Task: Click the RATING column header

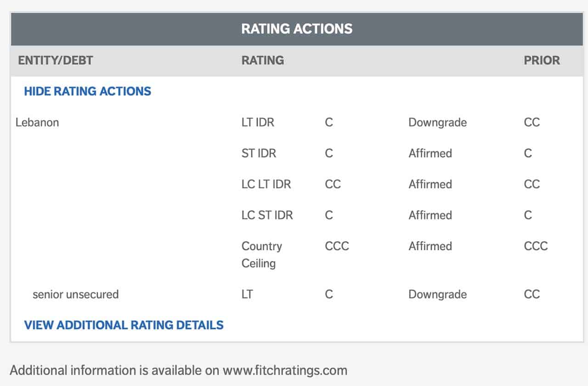Action: coord(262,60)
